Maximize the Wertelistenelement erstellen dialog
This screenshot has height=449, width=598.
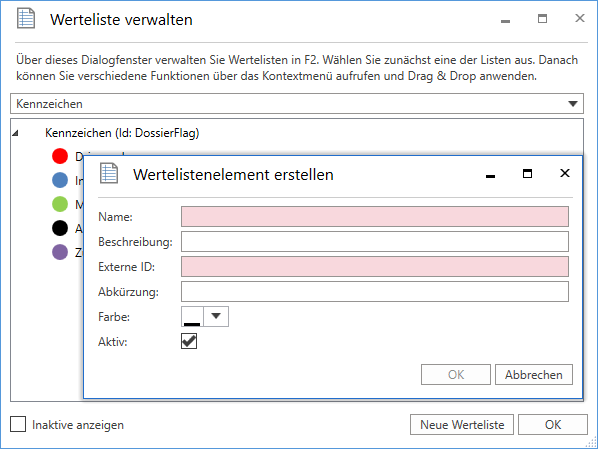click(x=527, y=174)
